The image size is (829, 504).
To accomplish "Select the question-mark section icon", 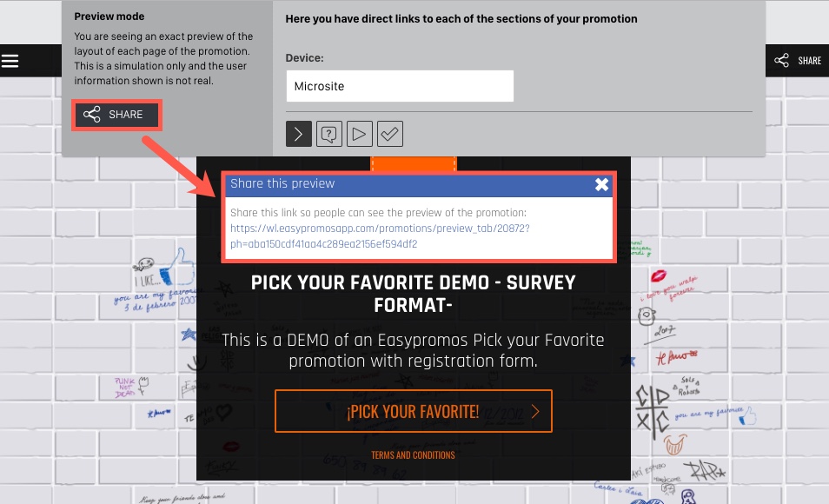I will point(328,134).
